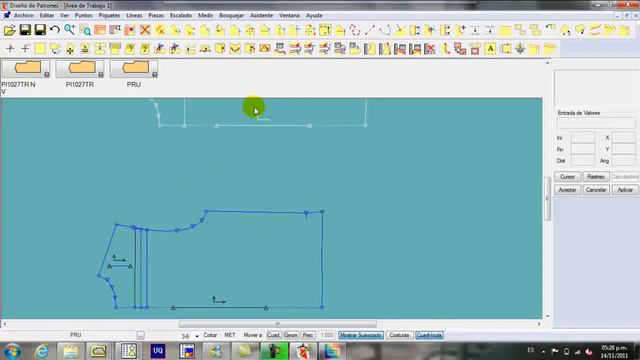
Task: Click the X value input field
Action: pyautogui.click(x=624, y=138)
